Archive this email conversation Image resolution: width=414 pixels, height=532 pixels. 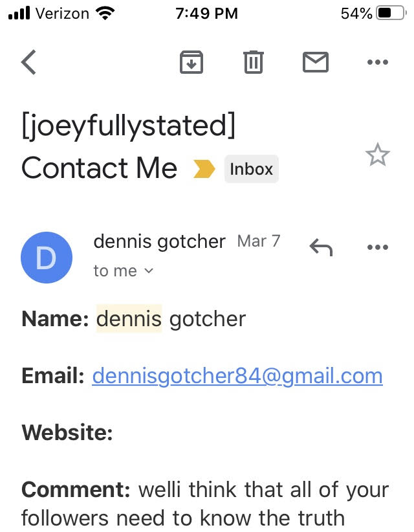[x=191, y=62]
